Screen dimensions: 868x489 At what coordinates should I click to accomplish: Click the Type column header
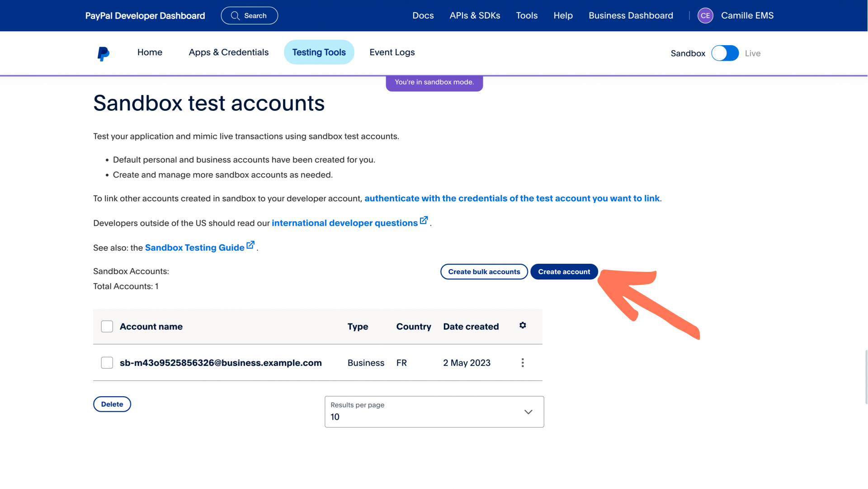[358, 327]
